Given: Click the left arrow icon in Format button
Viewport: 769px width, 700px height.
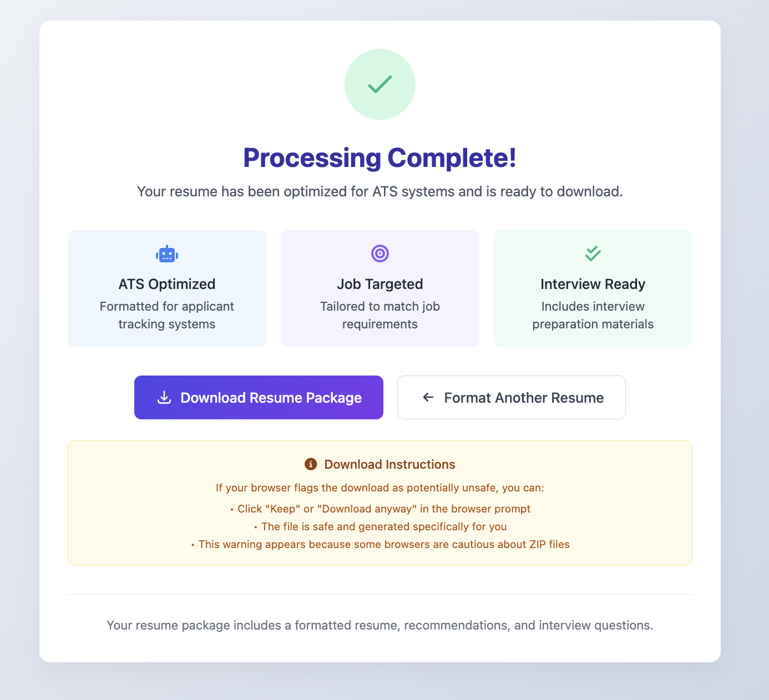Looking at the screenshot, I should point(428,397).
